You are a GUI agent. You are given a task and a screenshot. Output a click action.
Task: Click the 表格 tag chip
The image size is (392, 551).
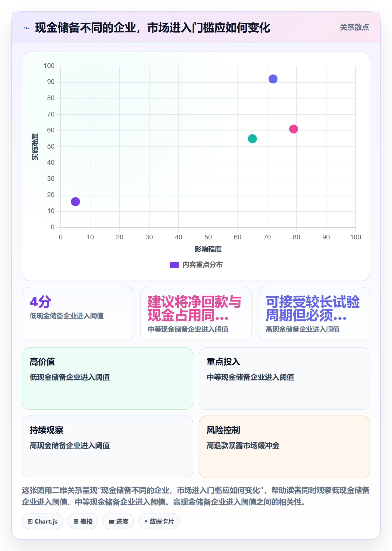click(83, 521)
